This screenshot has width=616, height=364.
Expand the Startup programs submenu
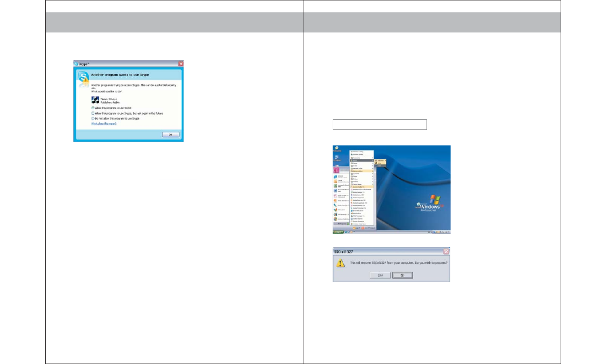click(x=362, y=179)
